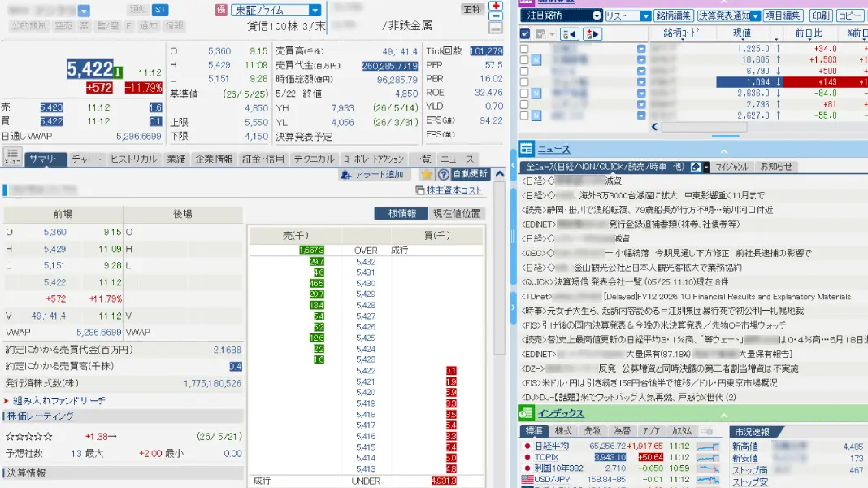Select the 先物 index tab
The image size is (868, 488).
[592, 430]
